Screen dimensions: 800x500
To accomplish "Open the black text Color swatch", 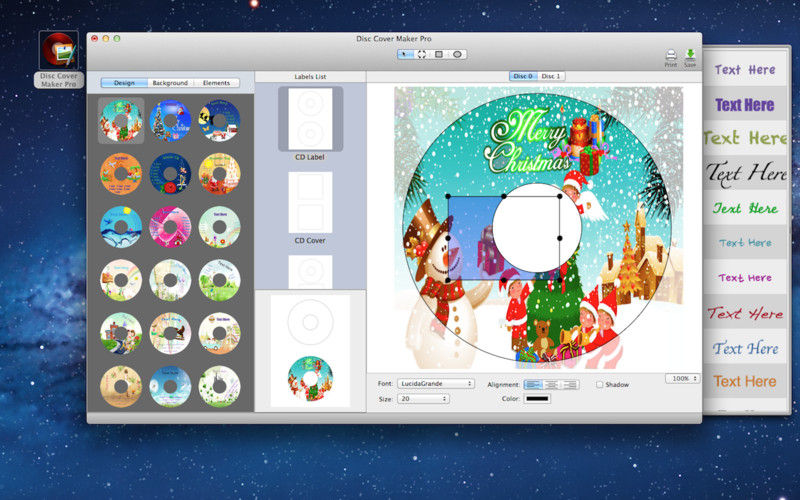I will point(537,399).
